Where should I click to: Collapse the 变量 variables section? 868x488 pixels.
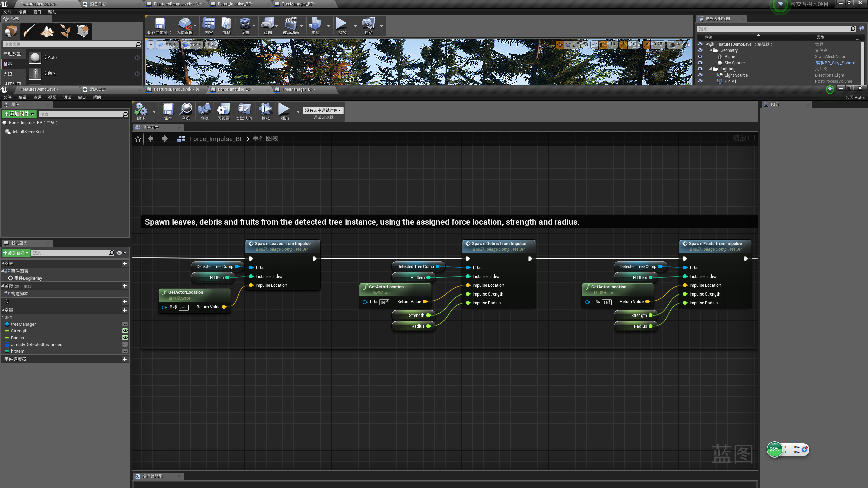3,310
